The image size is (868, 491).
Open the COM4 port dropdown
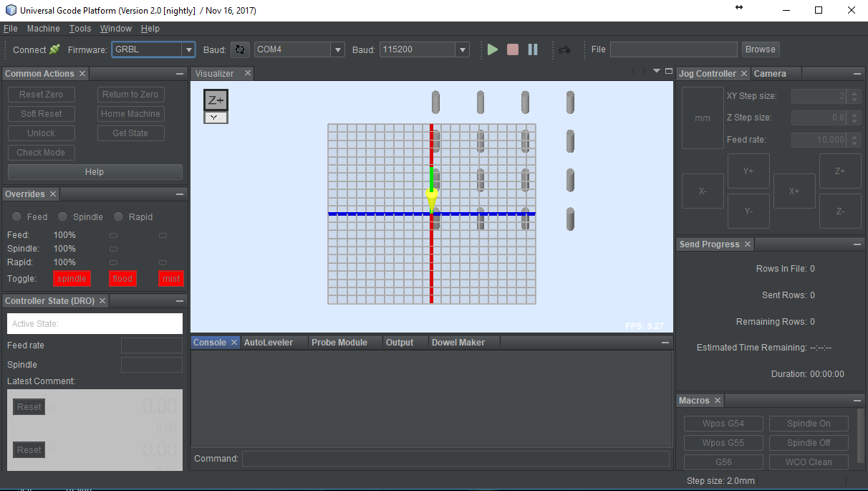pos(337,49)
